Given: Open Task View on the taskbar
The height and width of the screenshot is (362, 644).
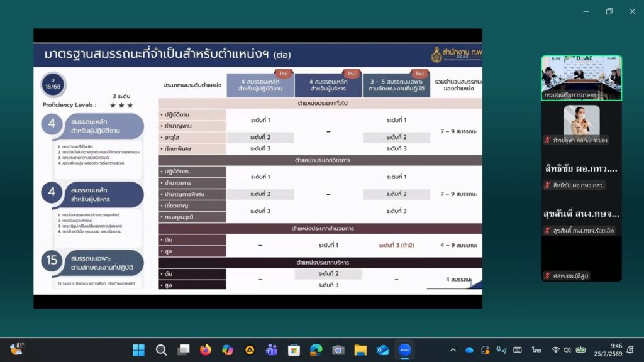Looking at the screenshot, I should [183, 350].
